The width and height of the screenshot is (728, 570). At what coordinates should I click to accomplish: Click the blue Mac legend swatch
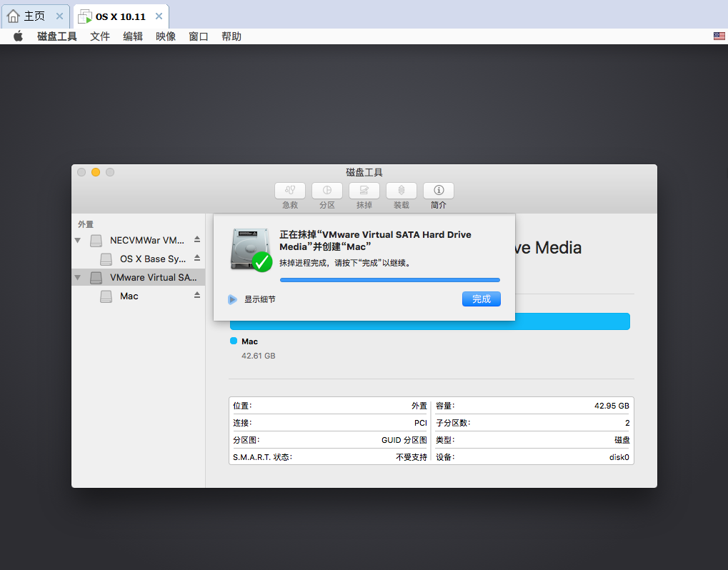click(x=234, y=341)
